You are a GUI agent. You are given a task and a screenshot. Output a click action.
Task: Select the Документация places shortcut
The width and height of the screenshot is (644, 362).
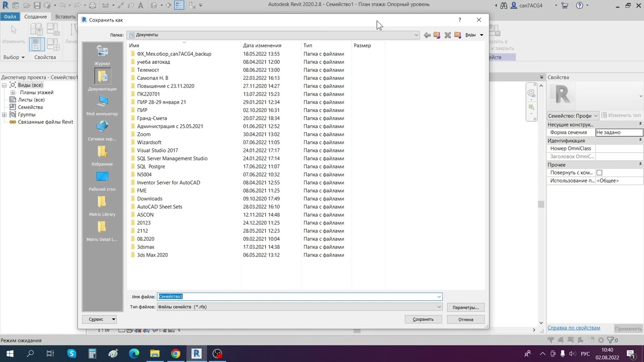[x=102, y=80]
